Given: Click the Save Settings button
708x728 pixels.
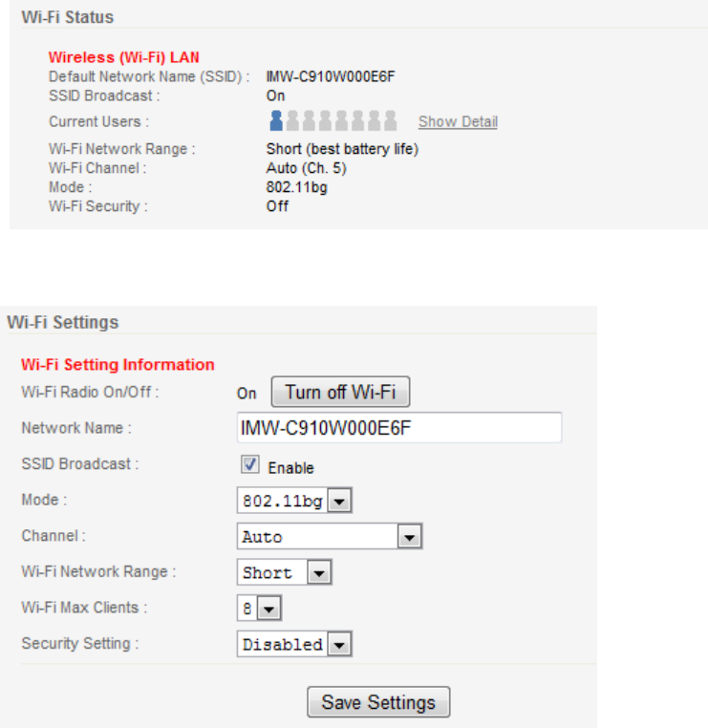Looking at the screenshot, I should pyautogui.click(x=378, y=702).
